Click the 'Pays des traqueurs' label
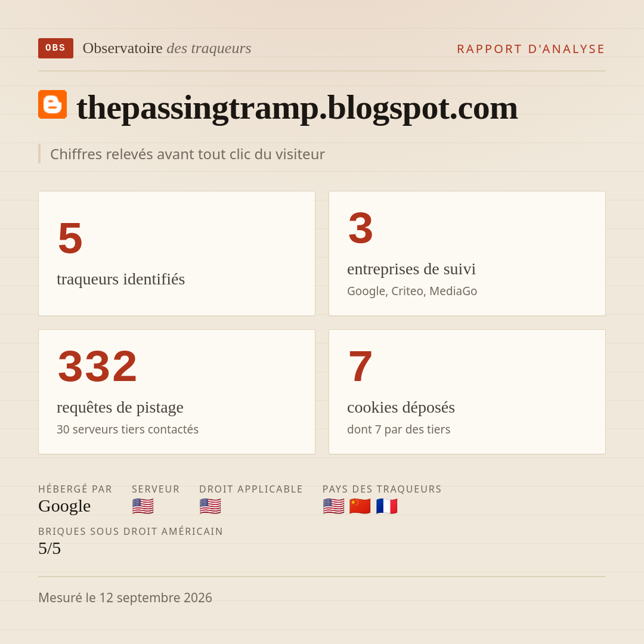Viewport: 644px width, 644px height. pyautogui.click(x=382, y=489)
